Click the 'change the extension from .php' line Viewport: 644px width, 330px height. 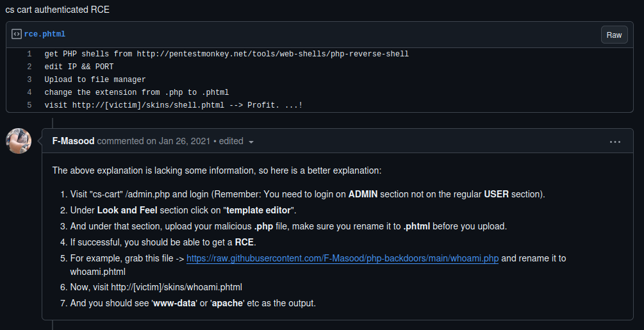(x=136, y=92)
